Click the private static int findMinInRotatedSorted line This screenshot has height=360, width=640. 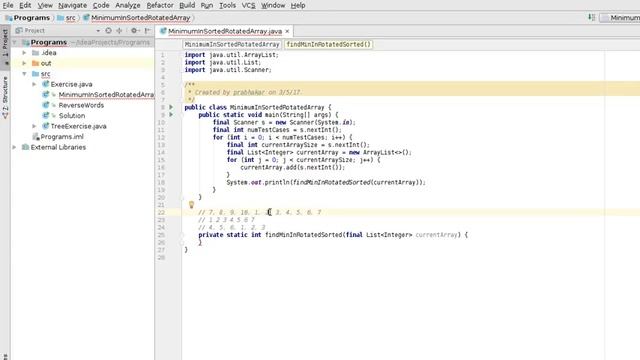333,235
